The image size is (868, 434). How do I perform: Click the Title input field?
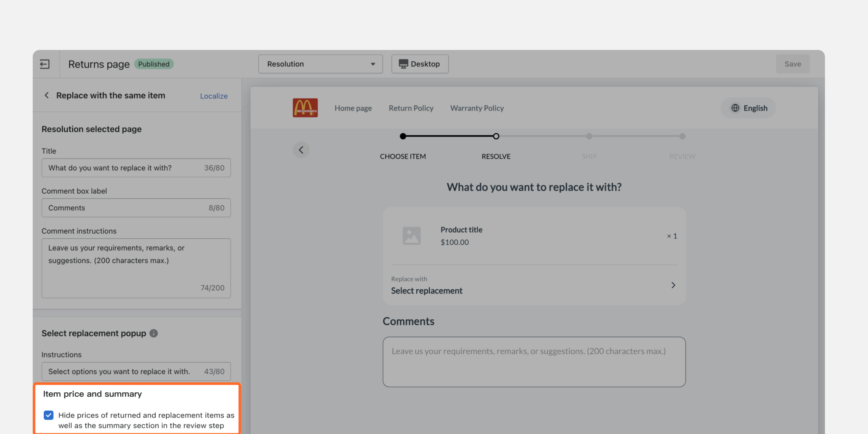(x=136, y=168)
